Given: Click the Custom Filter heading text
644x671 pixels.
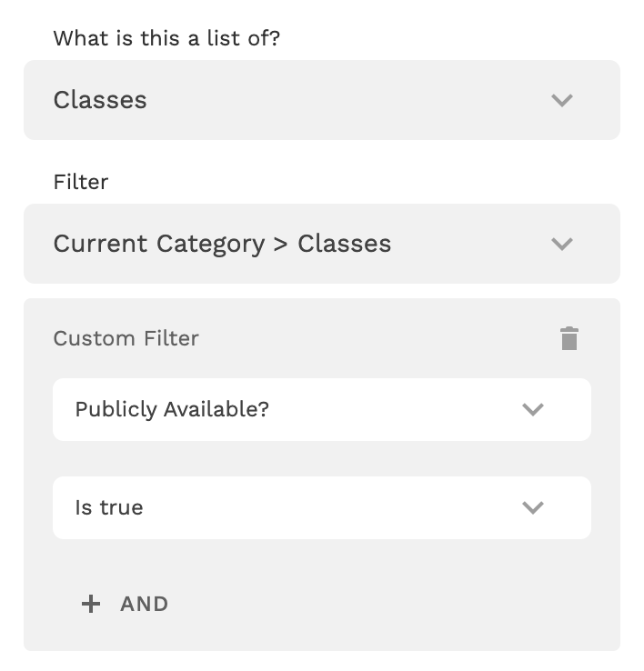Looking at the screenshot, I should (126, 338).
